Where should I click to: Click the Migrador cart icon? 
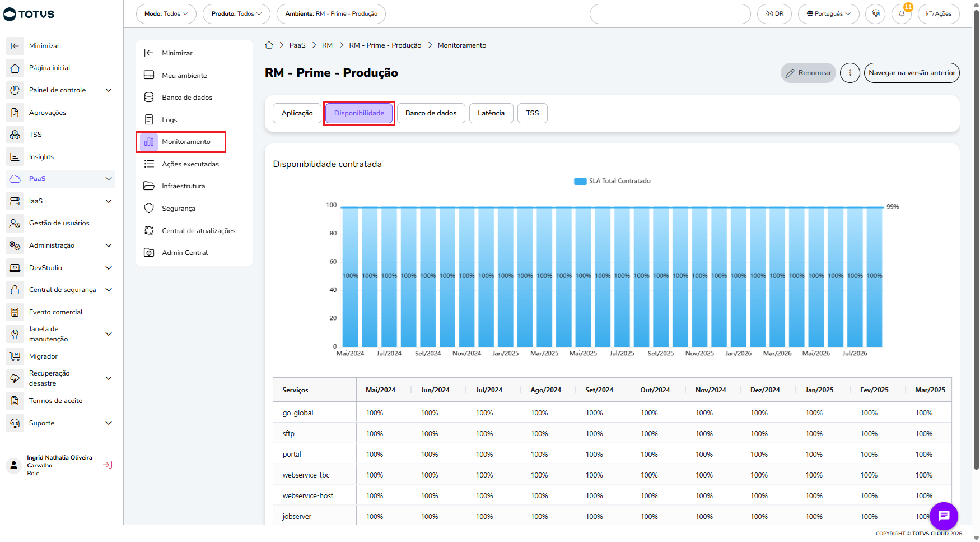click(15, 356)
